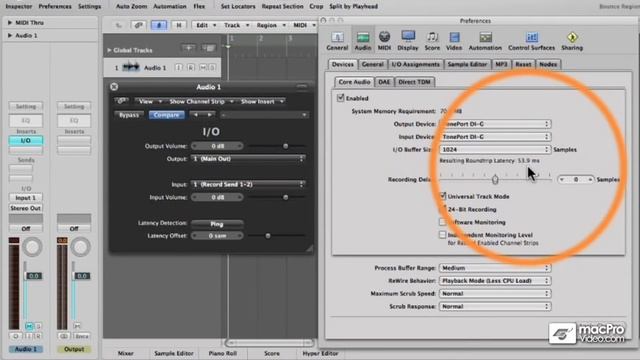Screen dimensions: 640x360
Task: Toggle the catch playhead button in toolbar
Action: [159, 25]
